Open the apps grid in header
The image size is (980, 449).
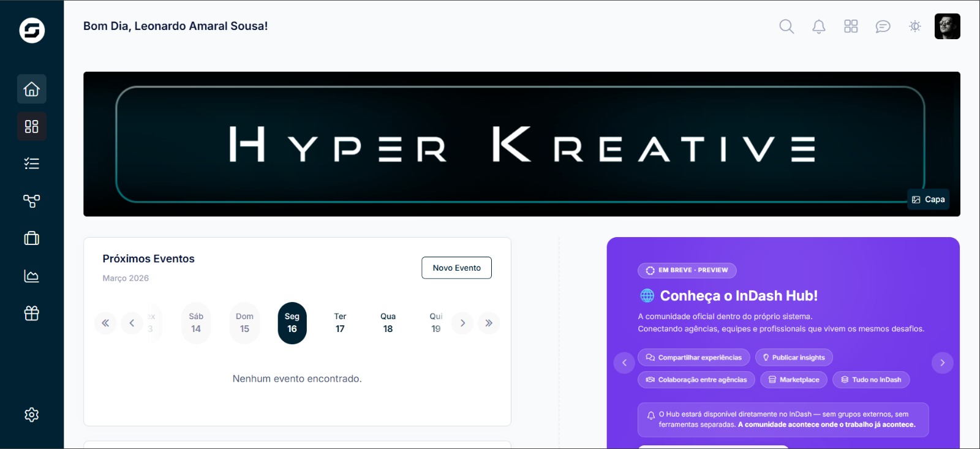pyautogui.click(x=851, y=26)
